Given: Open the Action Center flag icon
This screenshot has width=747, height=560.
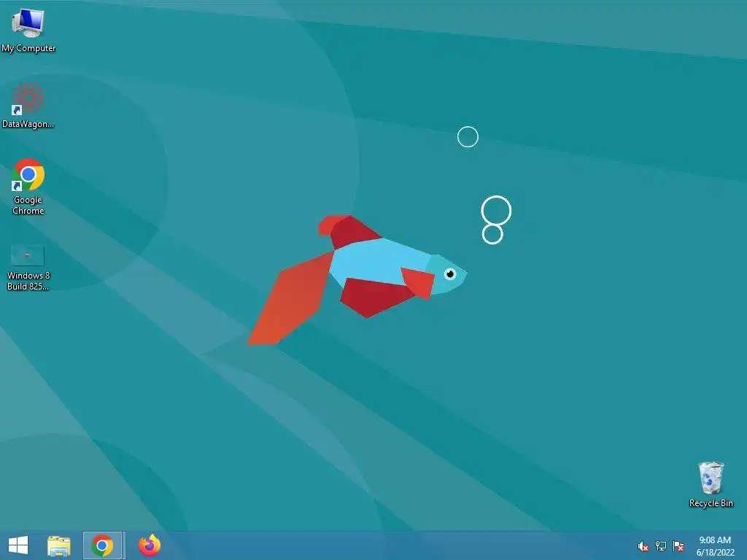Looking at the screenshot, I should point(678,546).
